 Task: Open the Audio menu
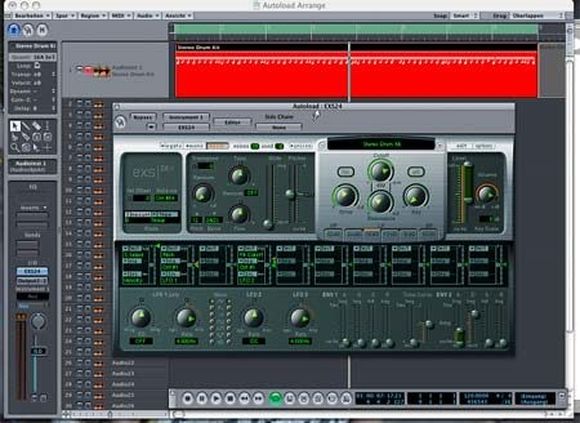tap(147, 16)
